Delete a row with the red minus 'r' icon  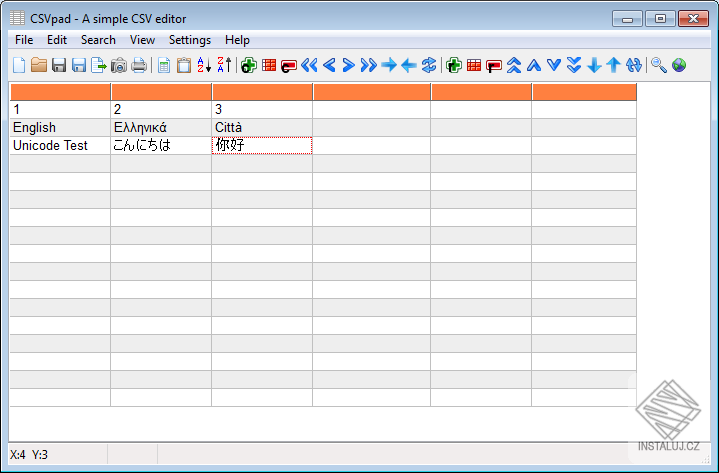click(x=494, y=66)
